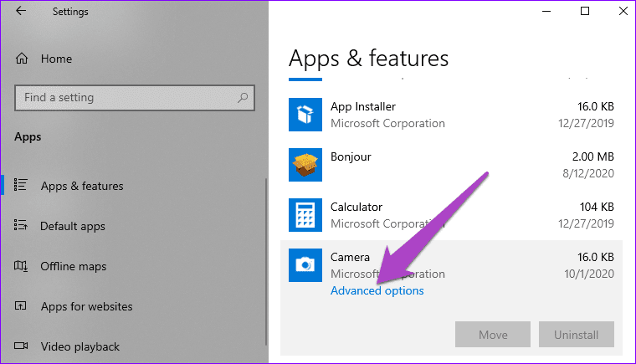
Task: Select the Camera name text
Action: point(350,257)
